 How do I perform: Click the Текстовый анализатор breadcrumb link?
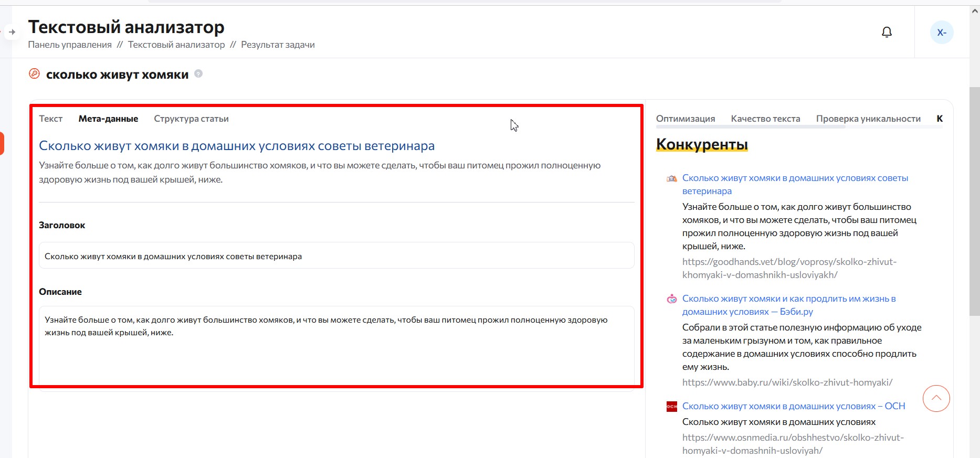tap(176, 45)
